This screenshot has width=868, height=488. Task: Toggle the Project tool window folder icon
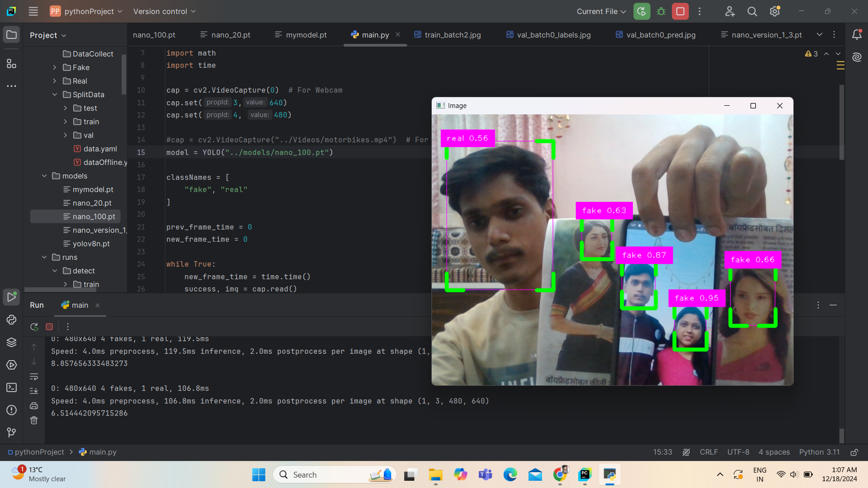tap(11, 34)
